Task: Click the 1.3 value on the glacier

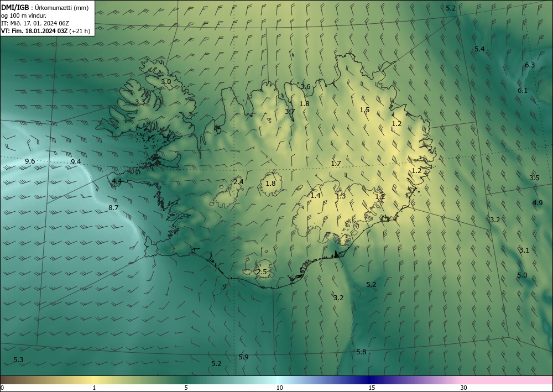Action: (x=341, y=196)
